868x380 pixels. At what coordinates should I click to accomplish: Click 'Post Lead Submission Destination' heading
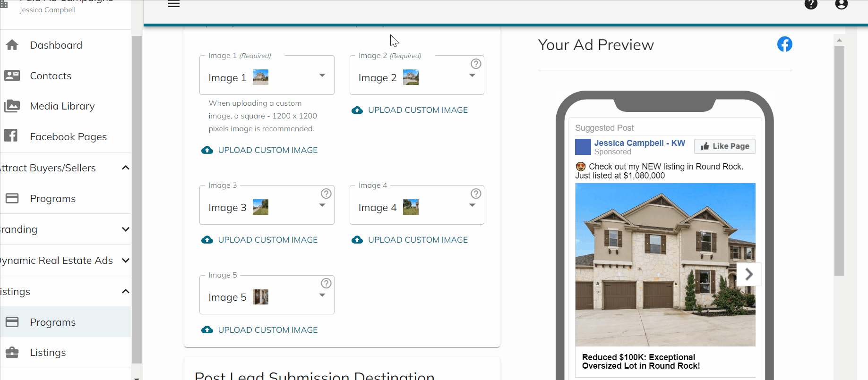(x=315, y=376)
